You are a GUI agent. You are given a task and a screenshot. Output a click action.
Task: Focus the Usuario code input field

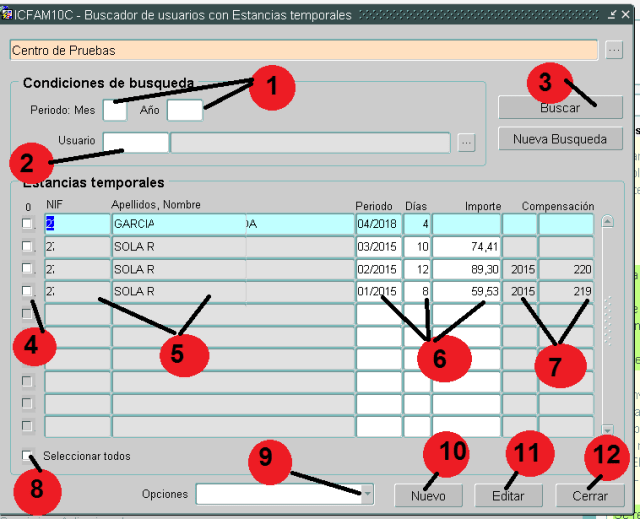(x=136, y=143)
